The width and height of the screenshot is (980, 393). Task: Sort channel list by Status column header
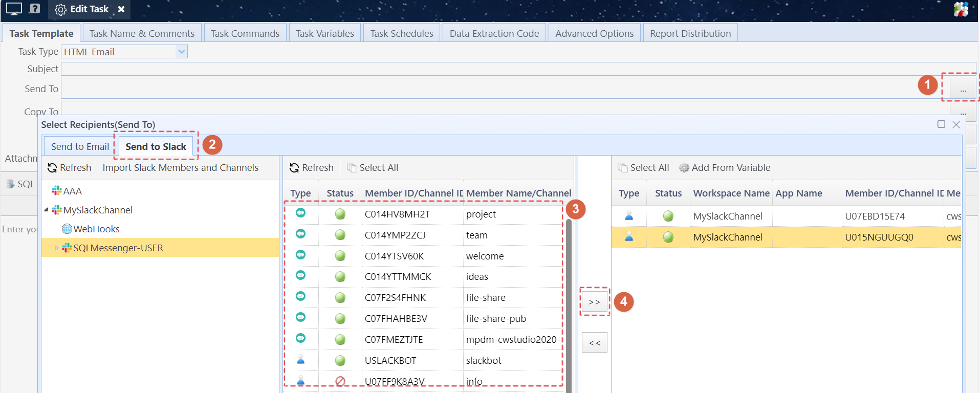[340, 193]
